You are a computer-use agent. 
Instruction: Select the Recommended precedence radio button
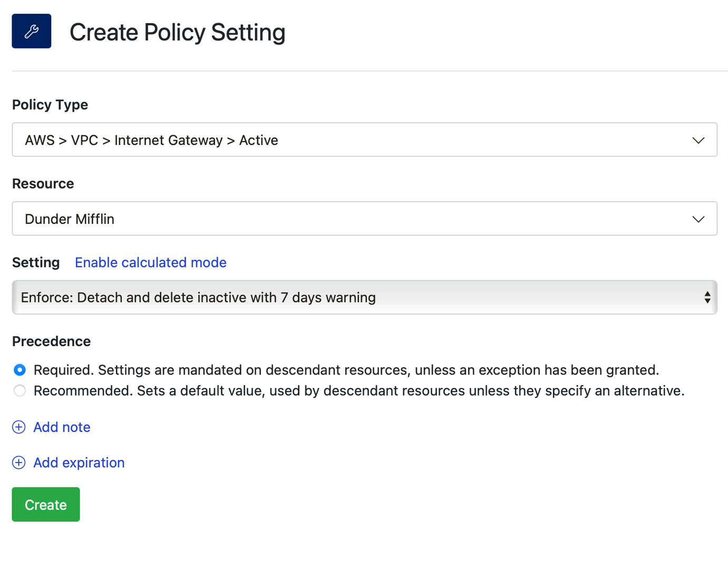[20, 391]
